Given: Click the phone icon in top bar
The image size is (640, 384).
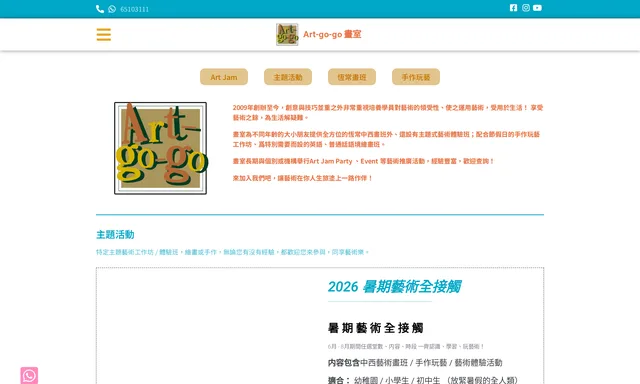Looking at the screenshot, I should [100, 9].
